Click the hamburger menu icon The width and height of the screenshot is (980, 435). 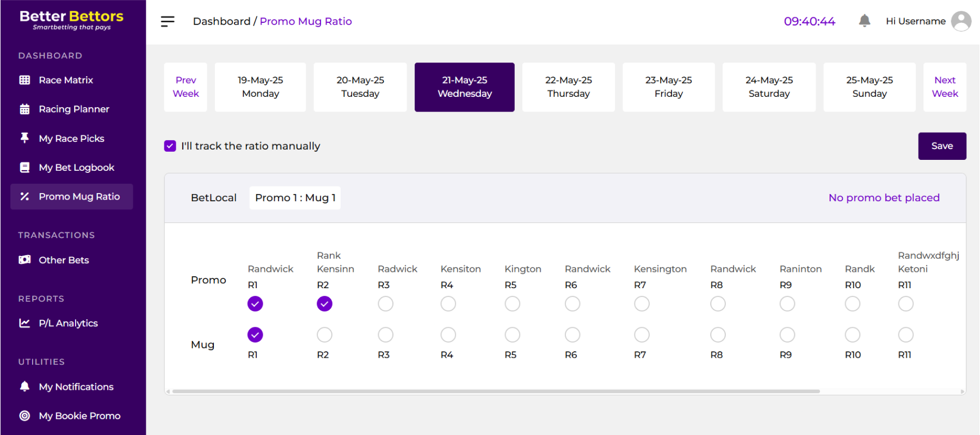168,21
